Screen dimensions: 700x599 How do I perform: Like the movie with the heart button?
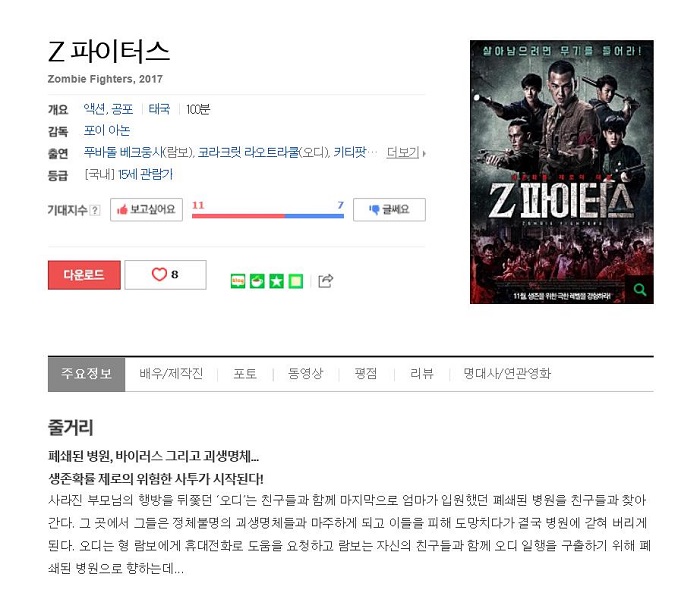pos(165,275)
